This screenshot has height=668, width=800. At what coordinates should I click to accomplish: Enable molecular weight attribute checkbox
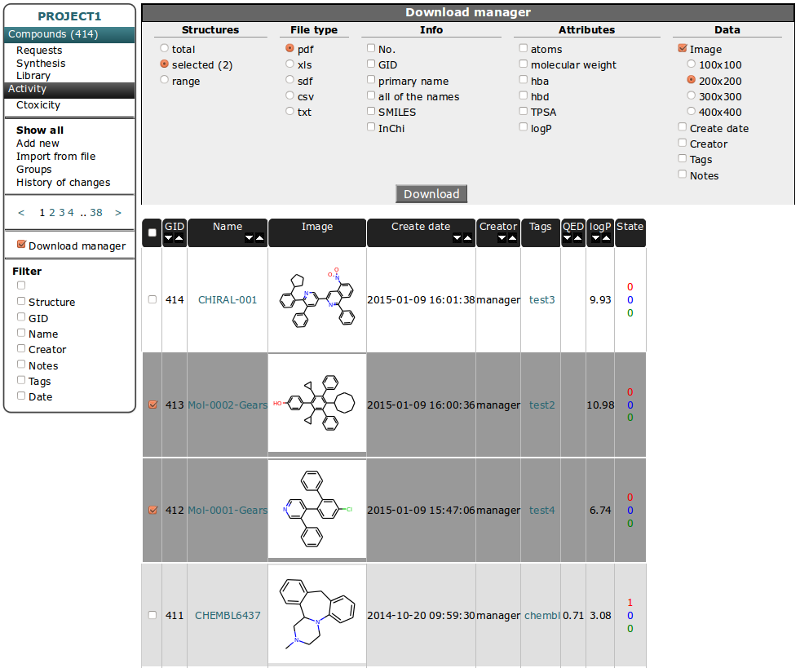click(523, 64)
